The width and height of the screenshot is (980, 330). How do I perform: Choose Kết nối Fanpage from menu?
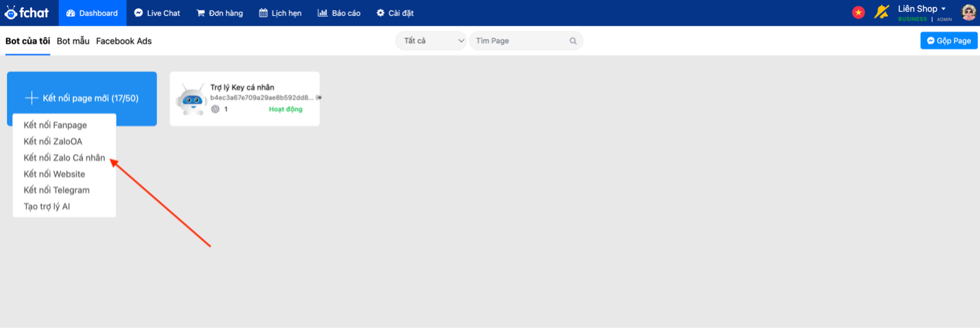pos(55,125)
